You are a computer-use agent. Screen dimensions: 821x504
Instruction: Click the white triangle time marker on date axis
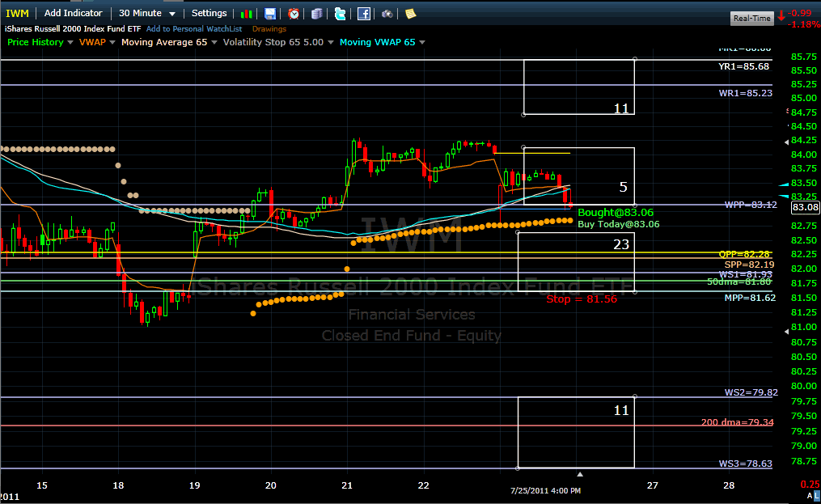click(580, 474)
